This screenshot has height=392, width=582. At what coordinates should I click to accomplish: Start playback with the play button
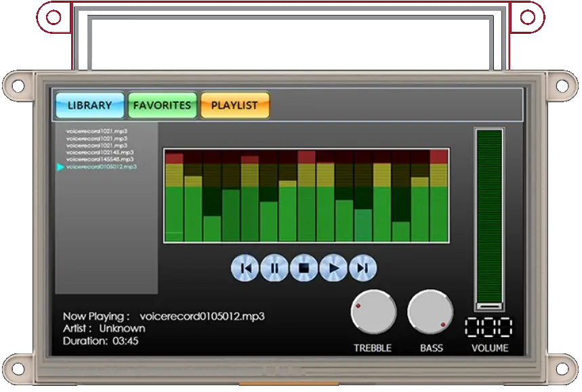(x=333, y=267)
